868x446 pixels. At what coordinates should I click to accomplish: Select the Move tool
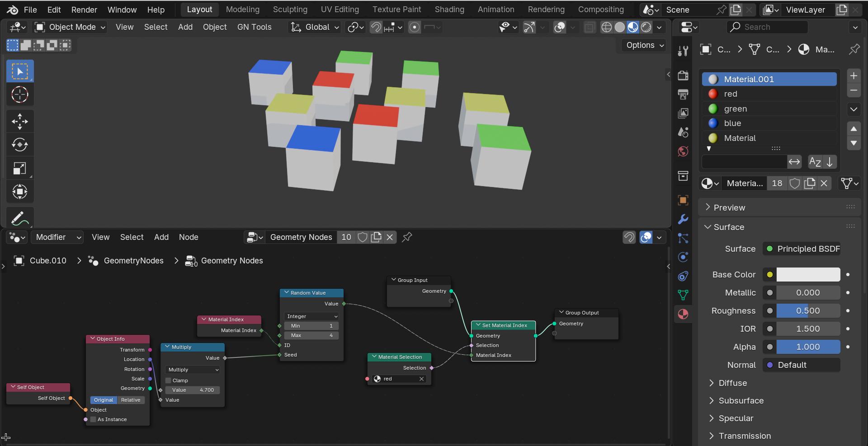pos(20,122)
